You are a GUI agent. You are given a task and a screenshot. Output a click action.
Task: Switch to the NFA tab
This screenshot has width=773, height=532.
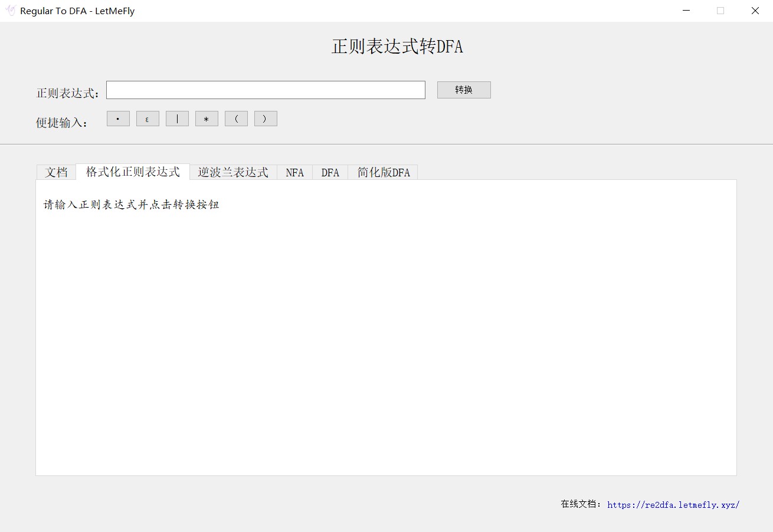click(x=294, y=172)
